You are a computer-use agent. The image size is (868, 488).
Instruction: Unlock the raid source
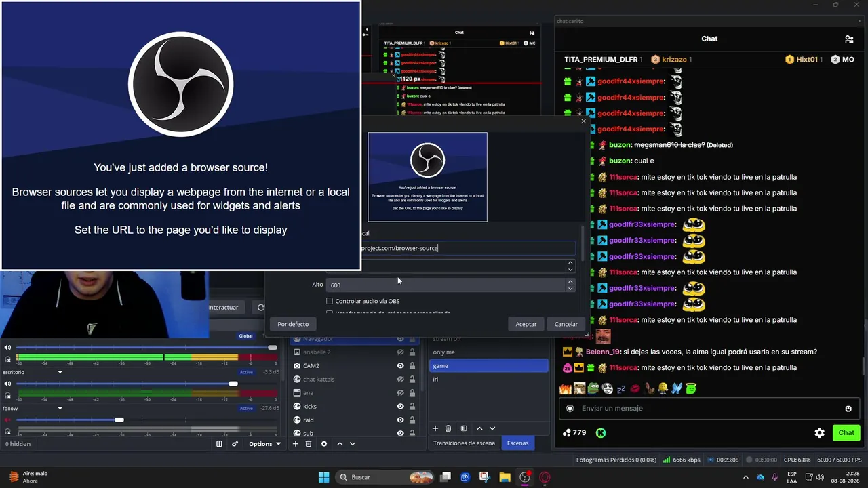pos(412,420)
